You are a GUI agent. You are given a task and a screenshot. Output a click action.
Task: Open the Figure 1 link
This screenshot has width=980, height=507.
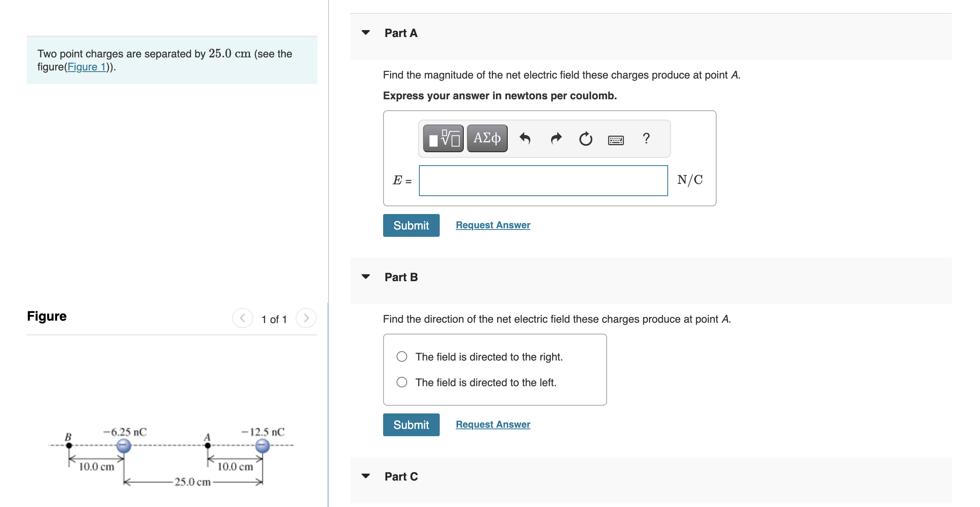(87, 67)
